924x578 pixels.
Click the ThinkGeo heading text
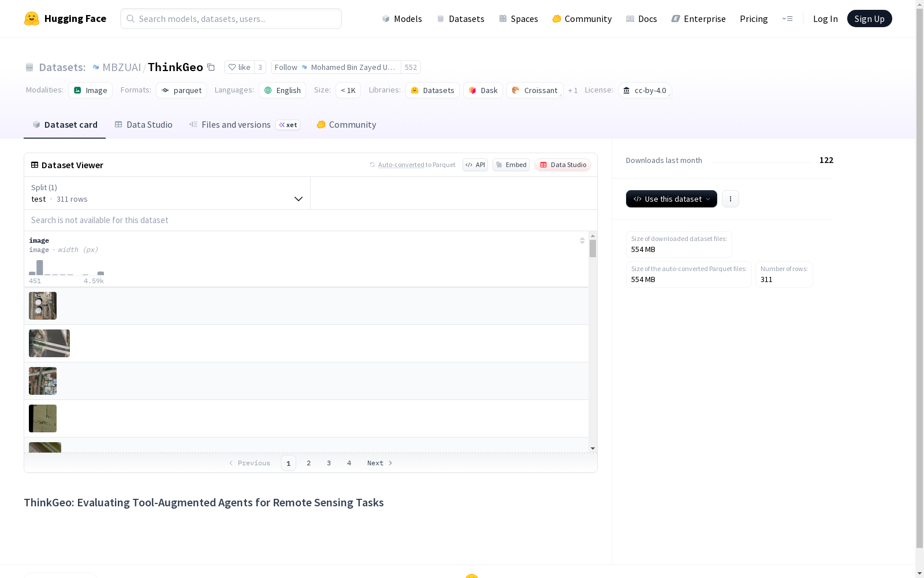203,502
